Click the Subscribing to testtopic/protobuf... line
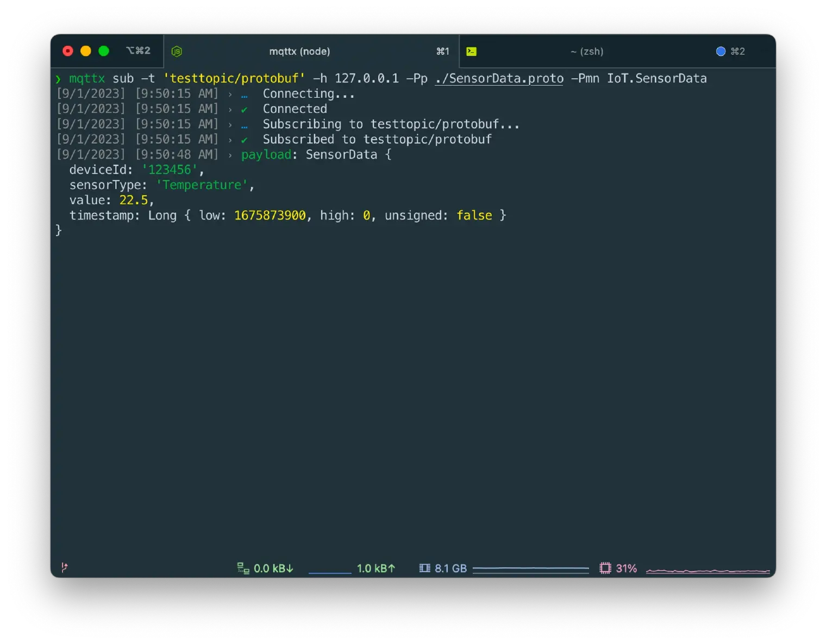 point(391,124)
